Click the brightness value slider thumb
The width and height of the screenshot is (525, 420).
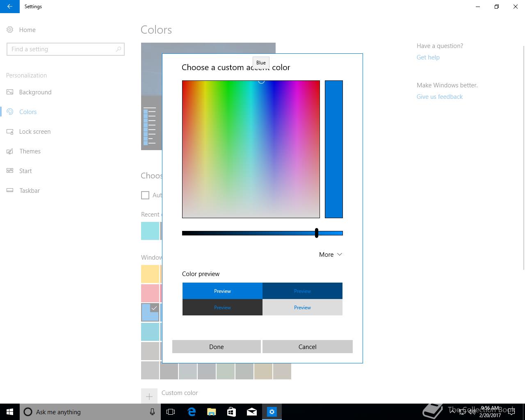point(317,233)
